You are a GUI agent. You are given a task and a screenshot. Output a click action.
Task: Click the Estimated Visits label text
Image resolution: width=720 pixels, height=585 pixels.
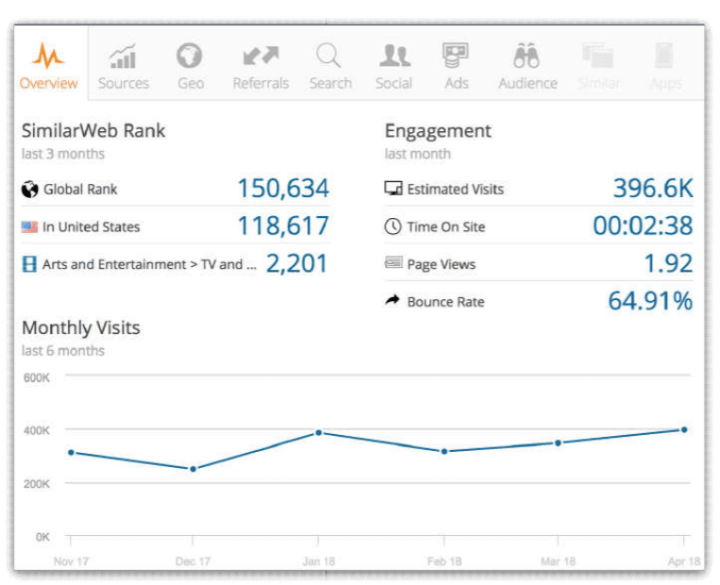(x=455, y=189)
